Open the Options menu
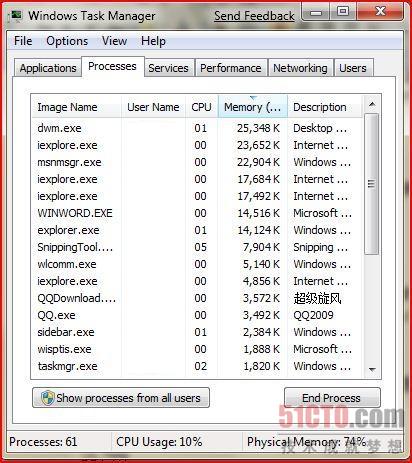412x463 pixels. pos(67,41)
